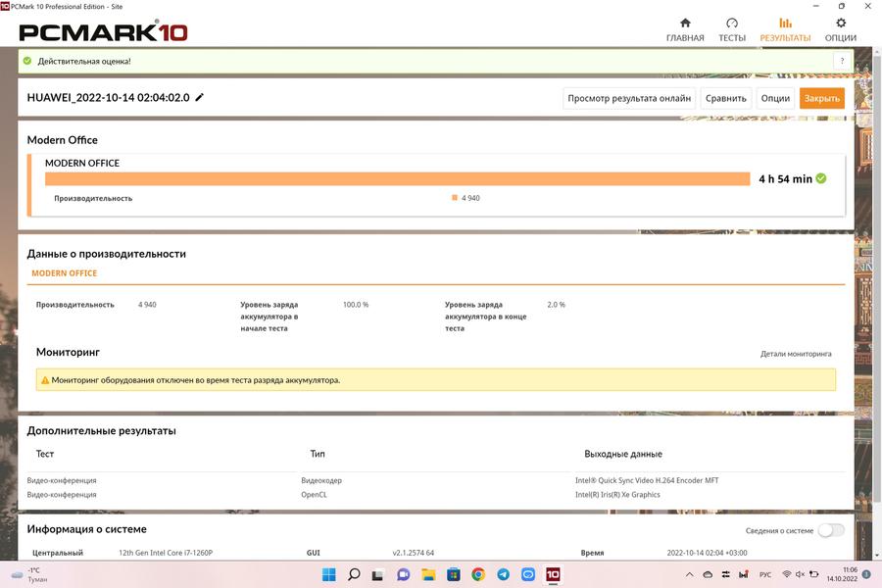Click the Просмотр результата онлайн button
The image size is (882, 588).
pyautogui.click(x=629, y=98)
